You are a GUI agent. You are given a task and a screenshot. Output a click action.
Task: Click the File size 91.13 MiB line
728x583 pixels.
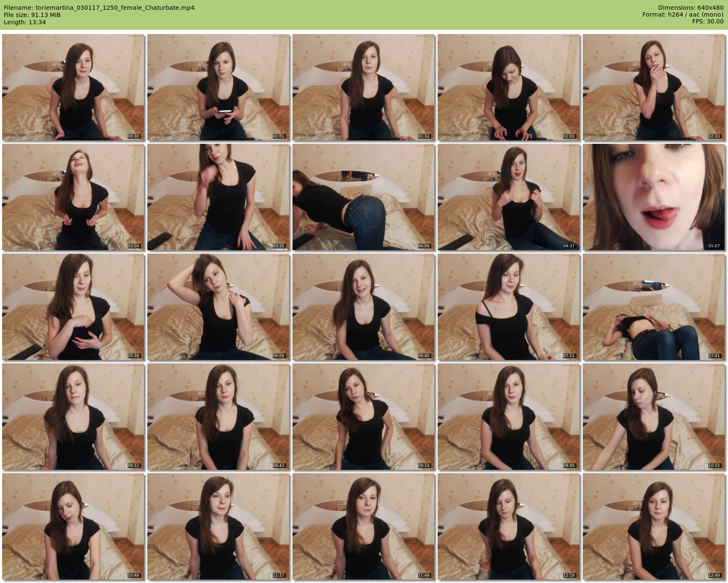coord(32,15)
